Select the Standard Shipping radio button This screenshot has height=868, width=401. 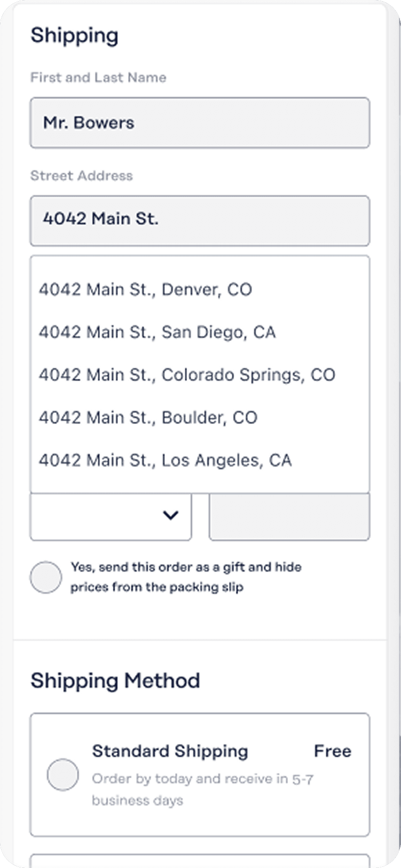[x=62, y=774]
